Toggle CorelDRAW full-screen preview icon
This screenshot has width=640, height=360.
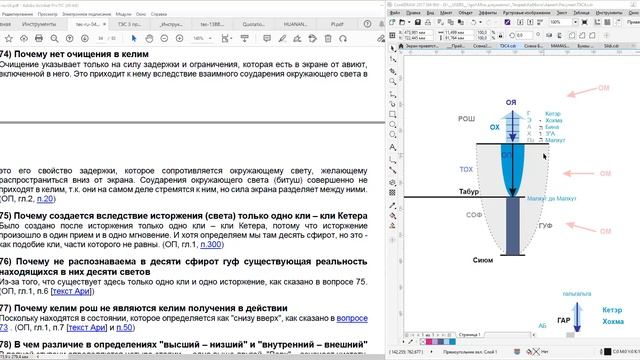click(584, 22)
